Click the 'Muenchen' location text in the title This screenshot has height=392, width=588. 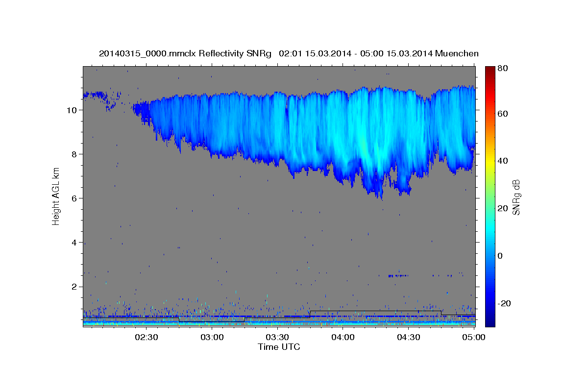456,53
